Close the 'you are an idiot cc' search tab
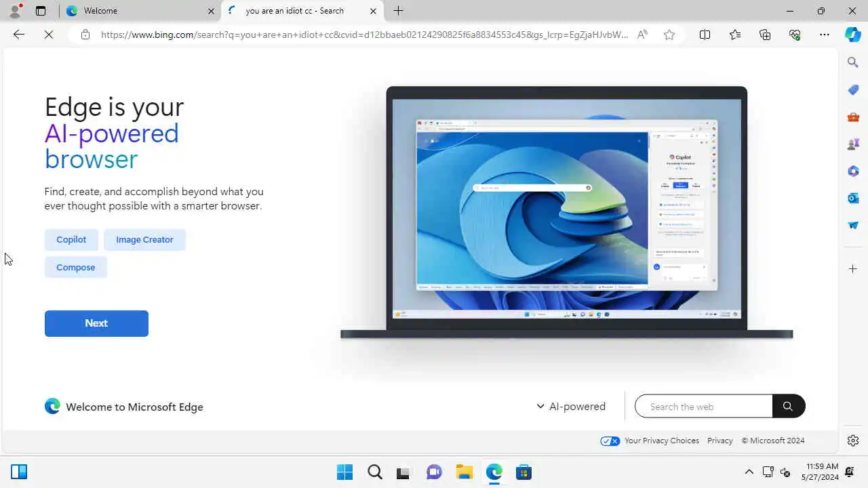The height and width of the screenshot is (488, 868). (373, 11)
